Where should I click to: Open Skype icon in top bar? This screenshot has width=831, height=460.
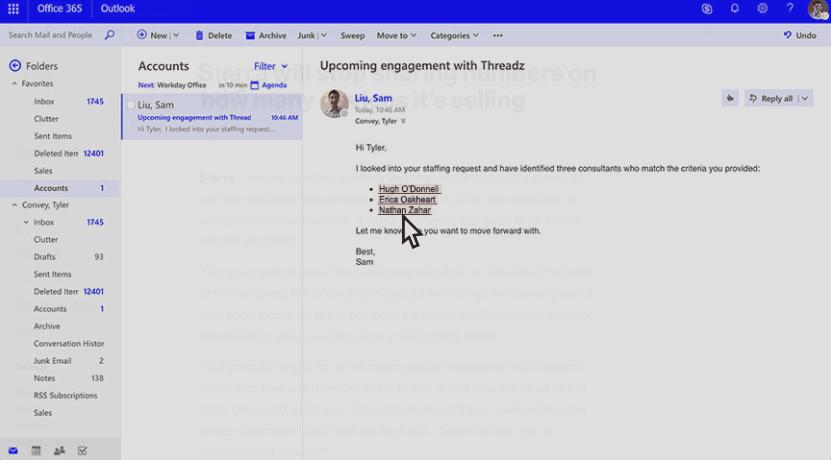point(706,9)
